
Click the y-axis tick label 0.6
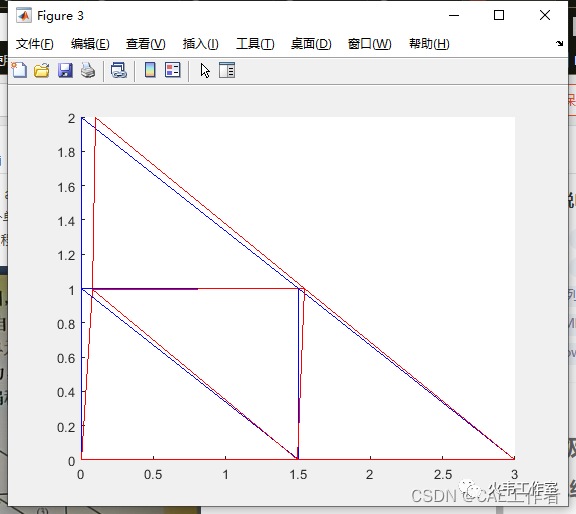tap(66, 359)
